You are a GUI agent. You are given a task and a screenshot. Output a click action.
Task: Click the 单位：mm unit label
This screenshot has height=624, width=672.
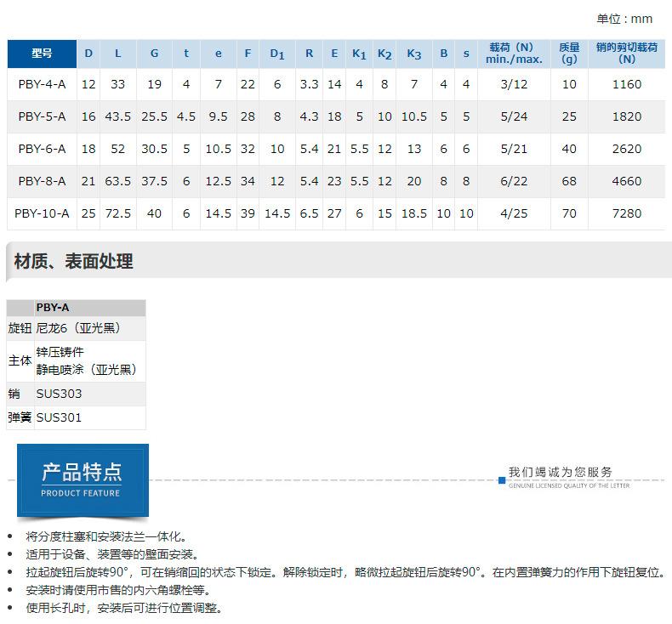(624, 19)
